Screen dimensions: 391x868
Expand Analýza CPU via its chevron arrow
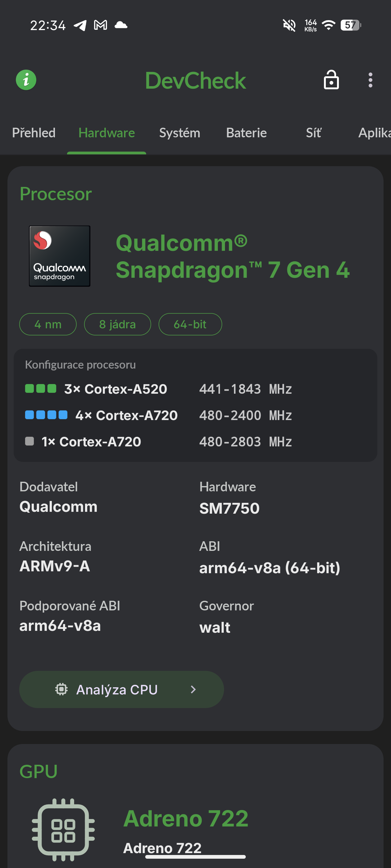(193, 689)
